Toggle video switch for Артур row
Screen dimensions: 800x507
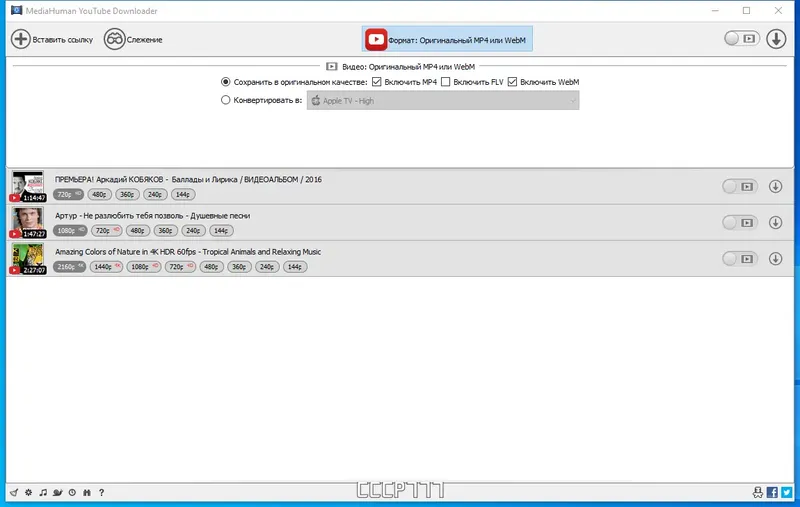[739, 223]
